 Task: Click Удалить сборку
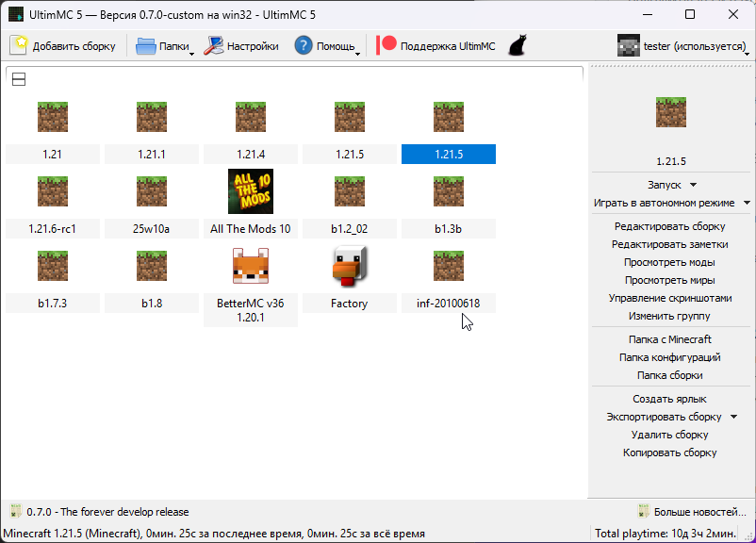(669, 435)
